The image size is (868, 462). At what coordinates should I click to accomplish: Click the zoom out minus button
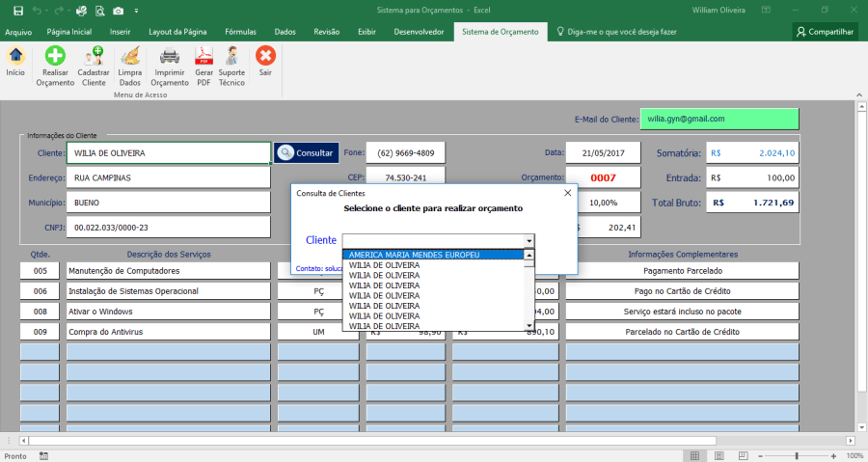(761, 456)
